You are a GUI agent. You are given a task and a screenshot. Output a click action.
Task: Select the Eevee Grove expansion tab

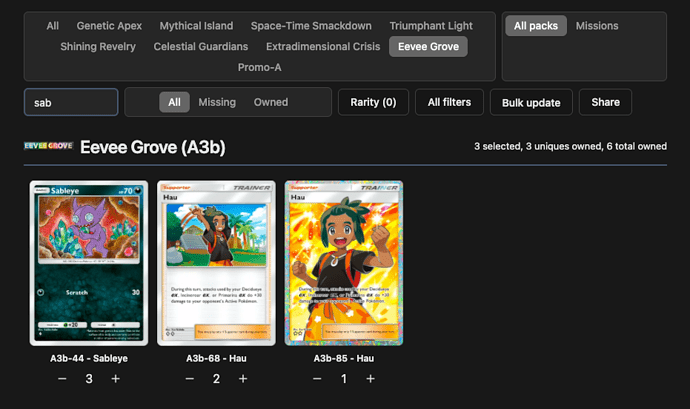[x=428, y=47]
